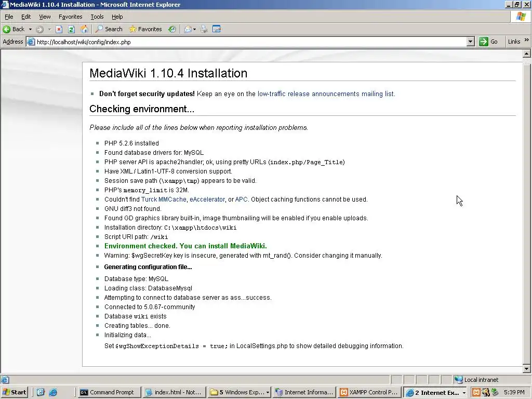
Task: Go to the Home page icon
Action: click(x=84, y=29)
